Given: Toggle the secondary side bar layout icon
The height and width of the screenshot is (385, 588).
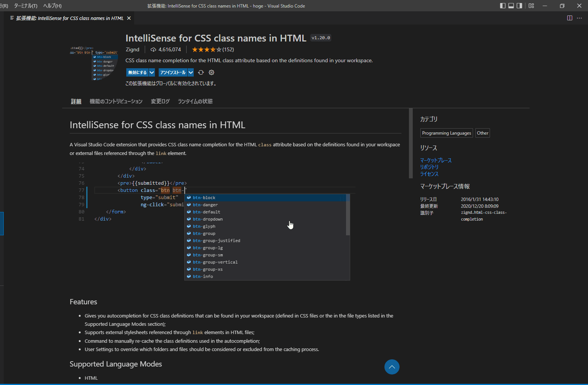Looking at the screenshot, I should [519, 6].
